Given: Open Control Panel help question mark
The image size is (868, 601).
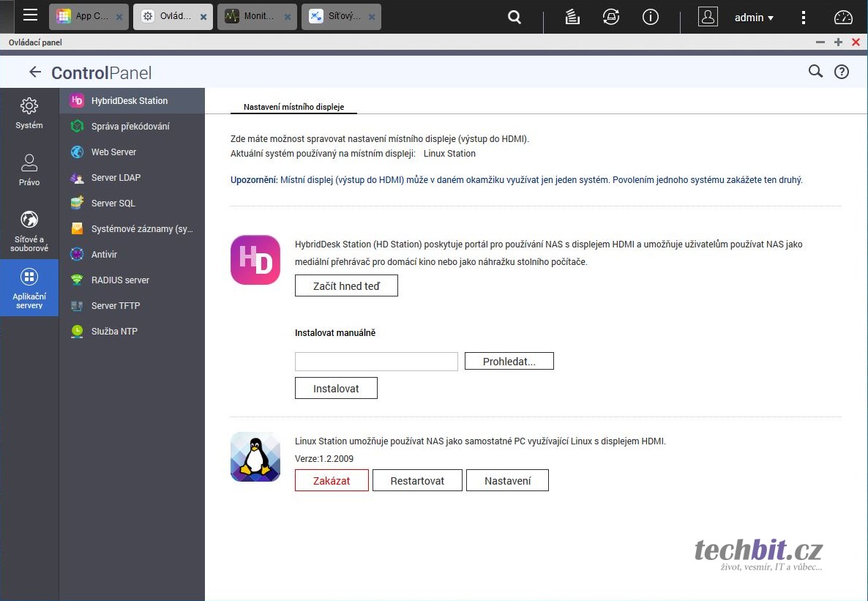Looking at the screenshot, I should click(842, 72).
